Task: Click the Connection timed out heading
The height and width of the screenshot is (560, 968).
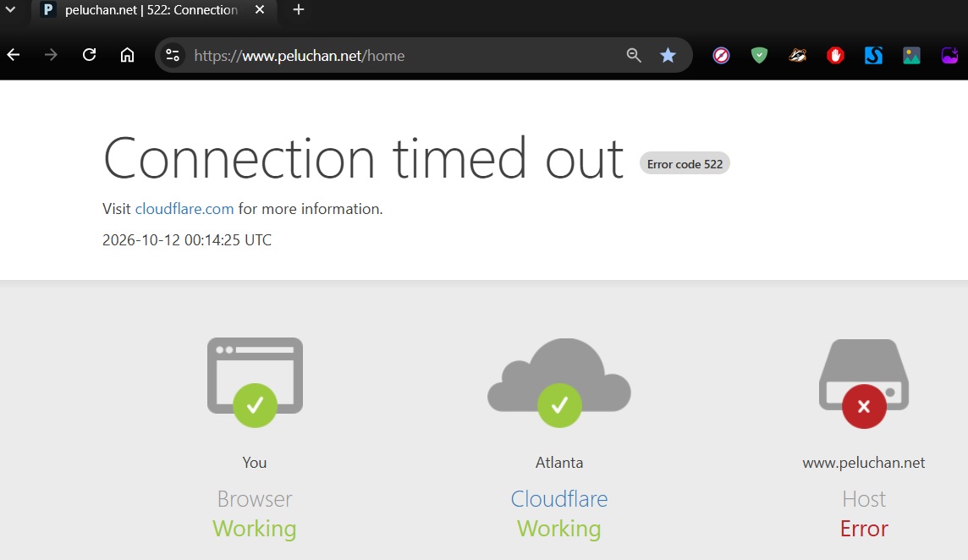Action: (x=363, y=159)
